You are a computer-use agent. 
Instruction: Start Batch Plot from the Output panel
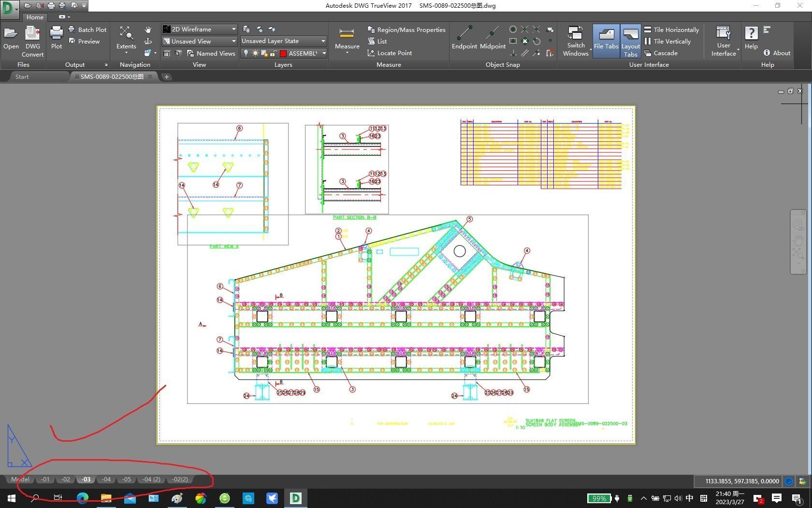click(x=87, y=30)
